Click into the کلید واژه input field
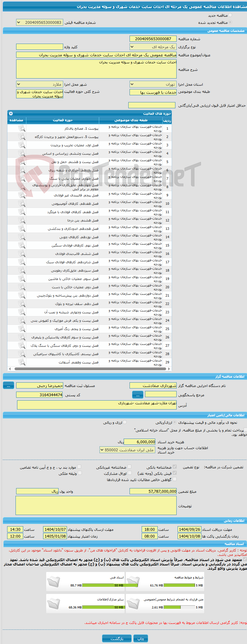 point(39,47)
